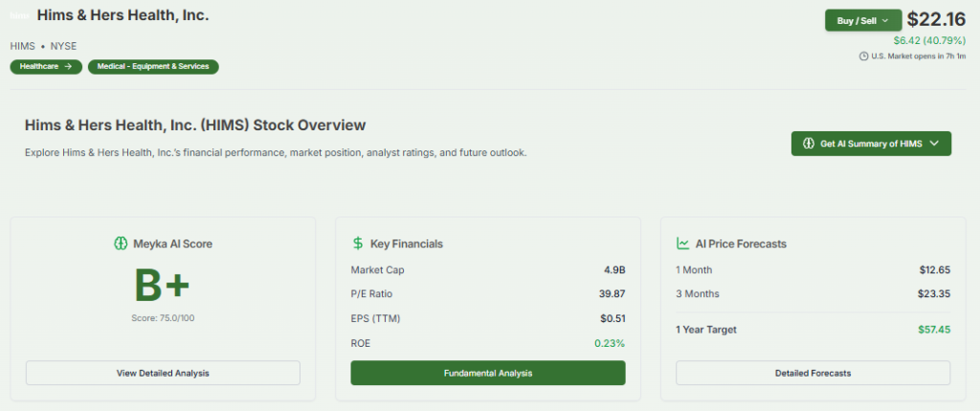
Task: Click P/E Ratio value 39.87
Action: click(x=612, y=294)
